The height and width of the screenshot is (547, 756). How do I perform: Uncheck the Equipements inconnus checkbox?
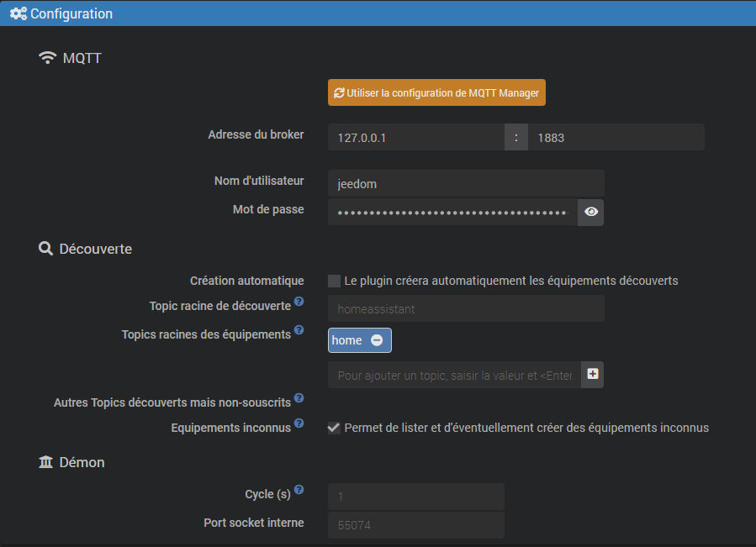coord(334,428)
